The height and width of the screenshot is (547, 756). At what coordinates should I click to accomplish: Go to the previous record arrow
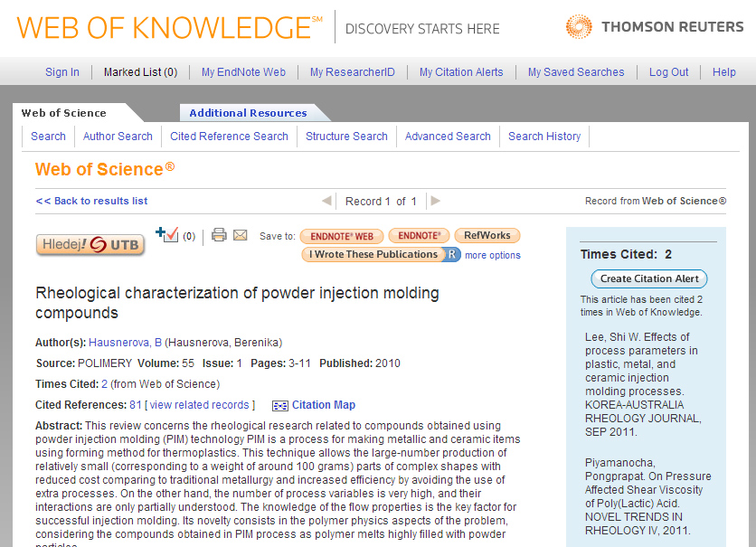(x=326, y=201)
